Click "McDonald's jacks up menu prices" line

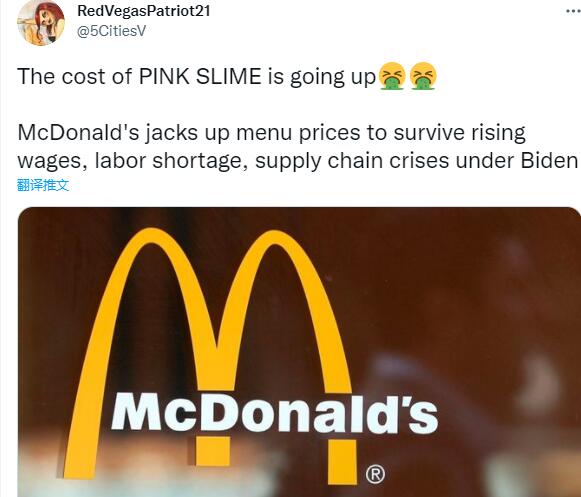click(189, 133)
